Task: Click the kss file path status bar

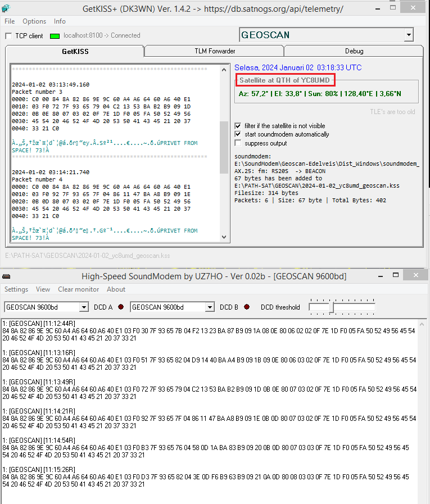Action: point(88,256)
